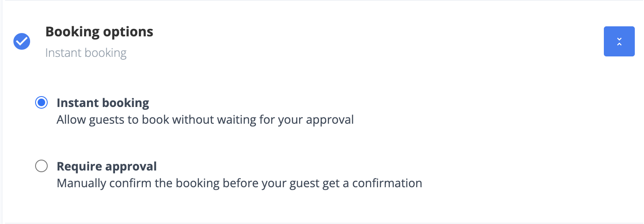
Task: Click the 'Allow guests to book without waiting' description
Action: [205, 120]
